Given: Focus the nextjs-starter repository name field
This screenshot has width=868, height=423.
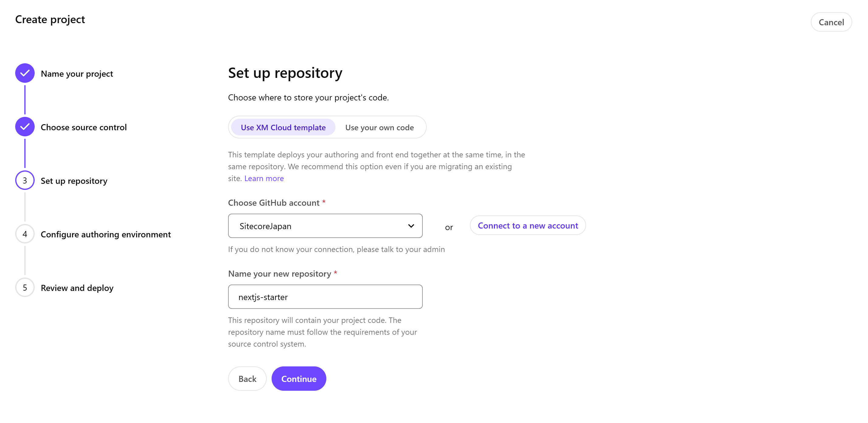Looking at the screenshot, I should (325, 297).
